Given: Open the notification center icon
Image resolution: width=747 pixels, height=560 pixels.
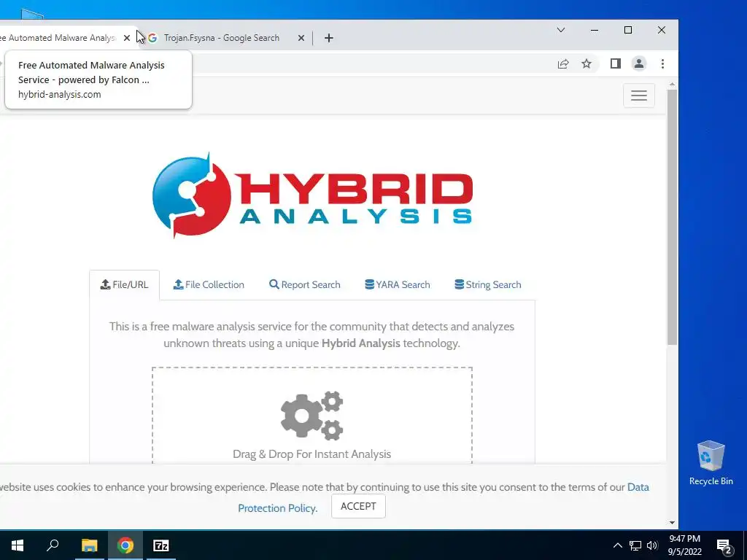Looking at the screenshot, I should [724, 545].
